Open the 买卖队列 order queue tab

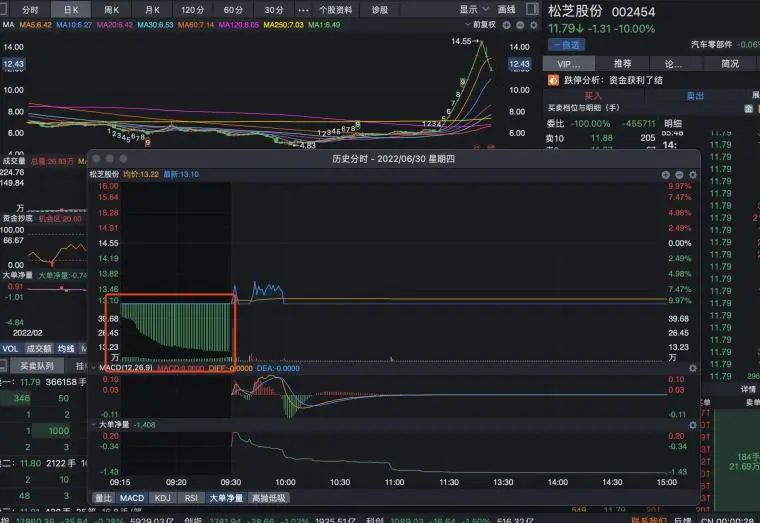tap(37, 365)
